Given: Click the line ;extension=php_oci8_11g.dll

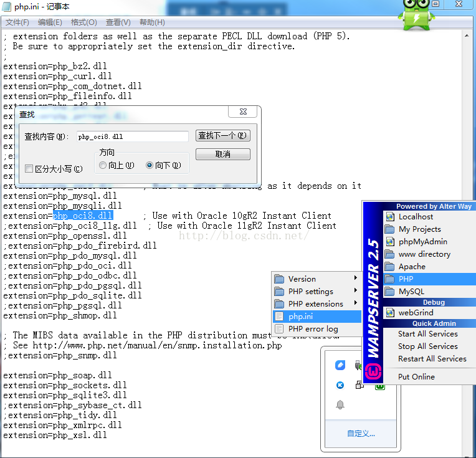Looking at the screenshot, I should pyautogui.click(x=70, y=226).
